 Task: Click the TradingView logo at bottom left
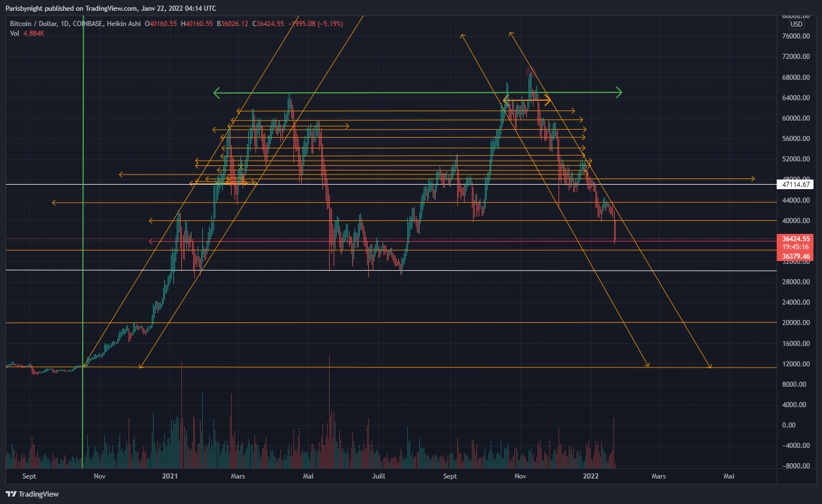point(32,494)
